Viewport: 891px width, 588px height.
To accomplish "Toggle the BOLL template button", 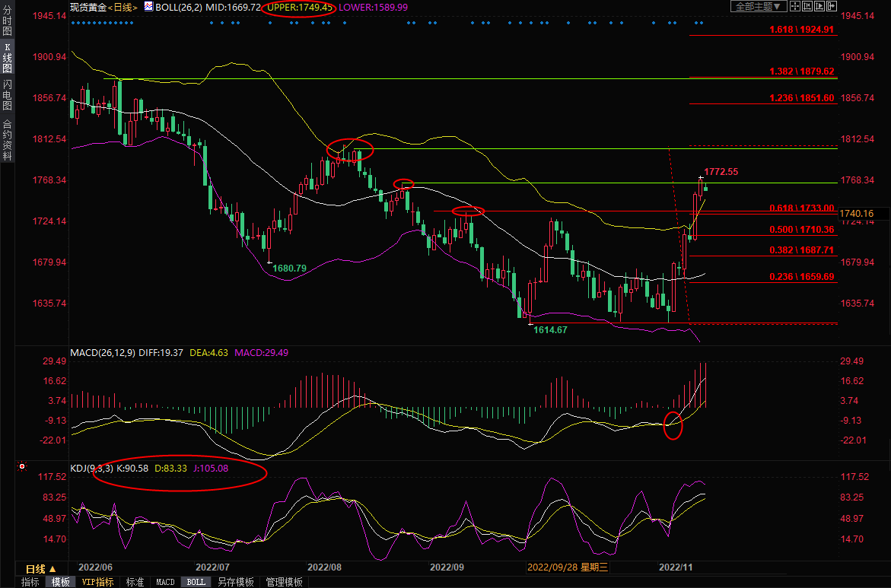I will (x=196, y=582).
